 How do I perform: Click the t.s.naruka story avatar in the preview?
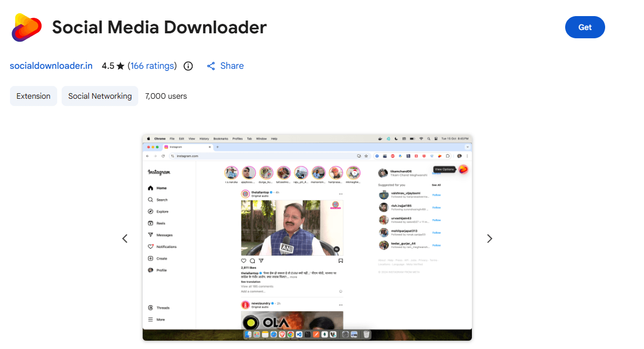[232, 173]
